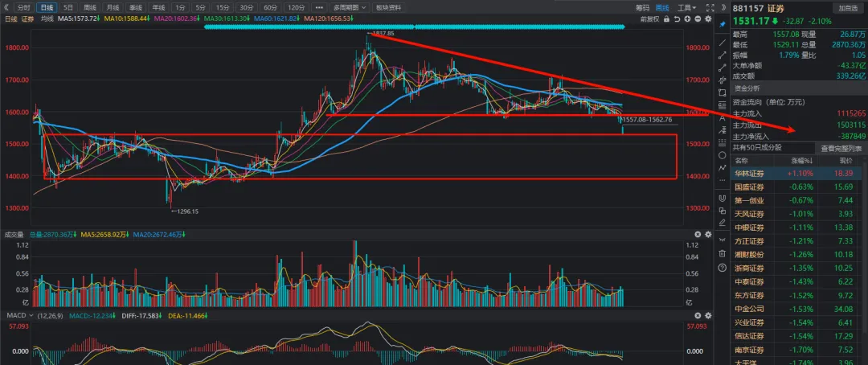The height and width of the screenshot is (365, 868).
Task: Switch to 30分 minute chart
Action: 247,8
